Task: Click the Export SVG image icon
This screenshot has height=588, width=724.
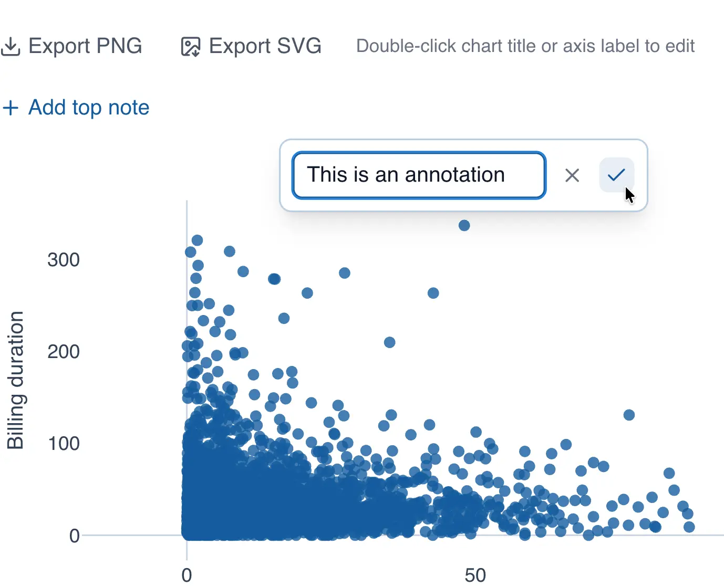Action: point(190,47)
